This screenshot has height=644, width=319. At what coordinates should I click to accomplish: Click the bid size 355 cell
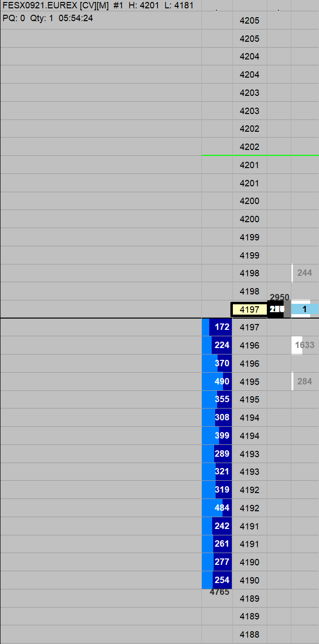click(x=217, y=399)
